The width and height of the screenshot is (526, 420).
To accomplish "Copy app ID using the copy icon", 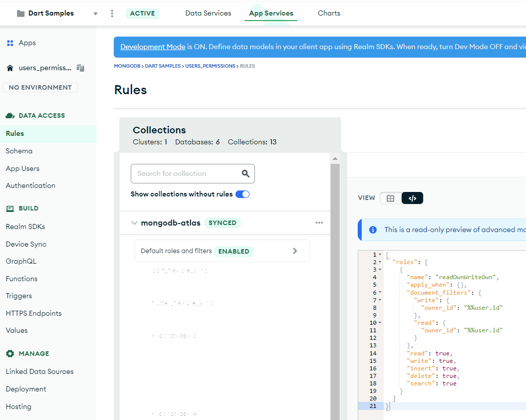I will tap(81, 68).
